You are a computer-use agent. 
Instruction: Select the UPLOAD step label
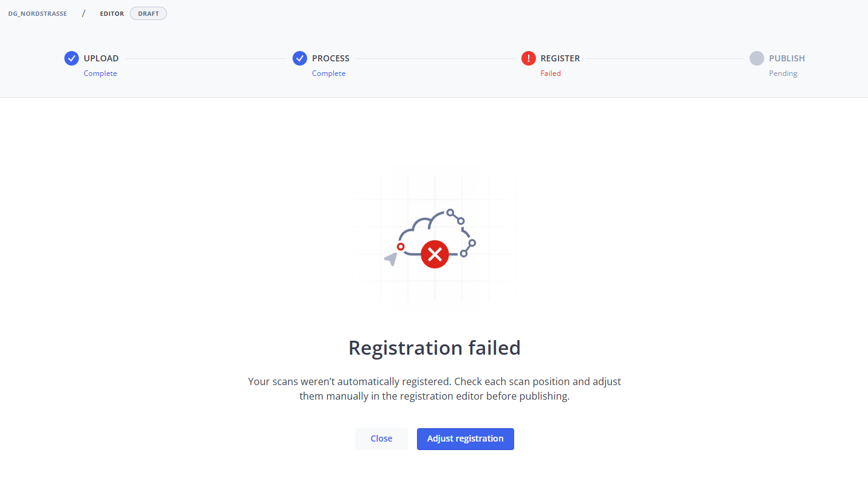pos(101,58)
